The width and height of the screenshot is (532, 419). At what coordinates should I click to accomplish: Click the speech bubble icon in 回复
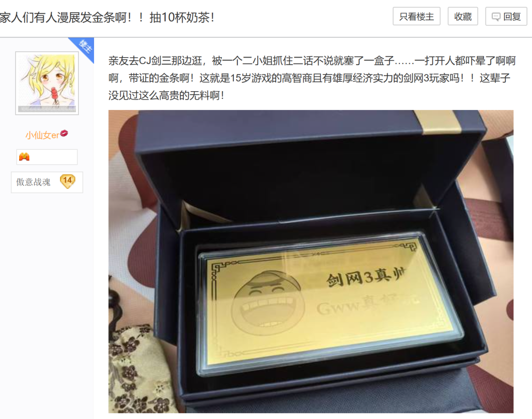[x=496, y=17]
